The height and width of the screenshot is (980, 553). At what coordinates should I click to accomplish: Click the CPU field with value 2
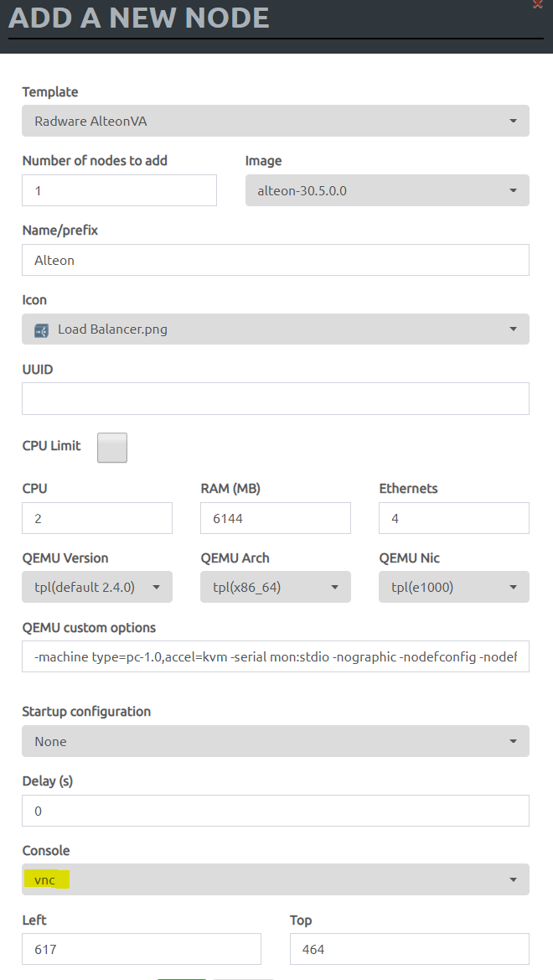tap(97, 518)
